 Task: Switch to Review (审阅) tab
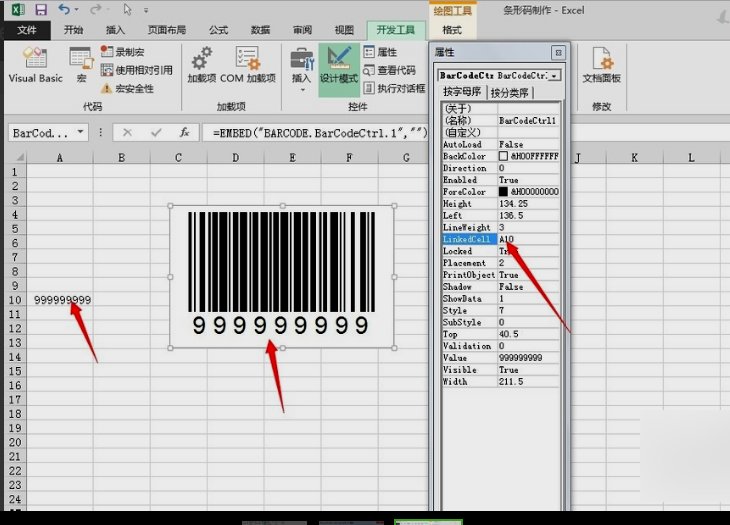(302, 30)
